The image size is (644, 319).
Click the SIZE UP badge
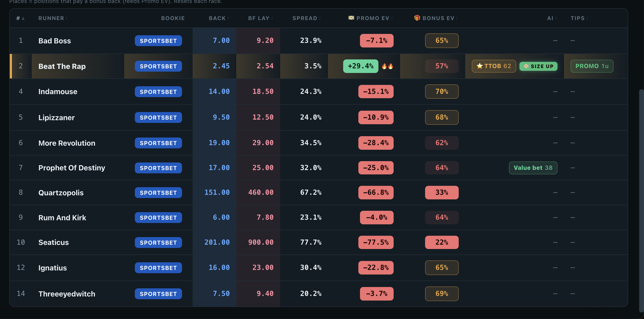538,66
